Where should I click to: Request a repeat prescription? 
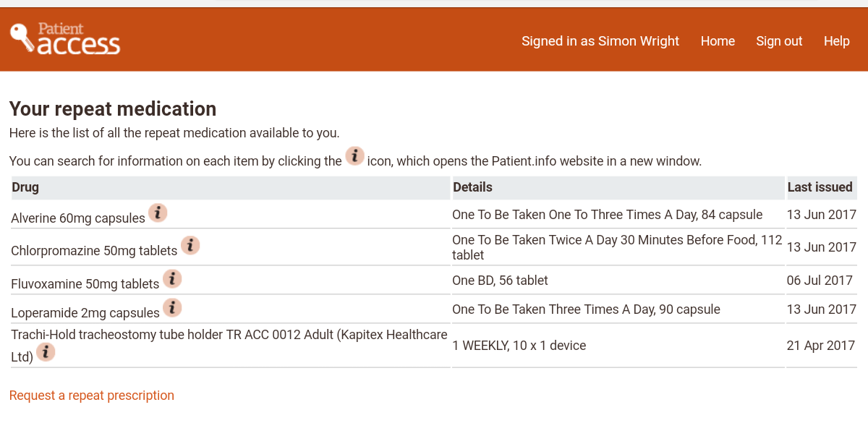pyautogui.click(x=92, y=396)
